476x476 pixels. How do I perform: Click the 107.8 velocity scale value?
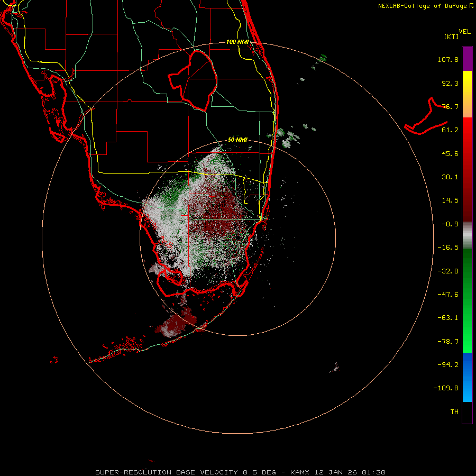[x=448, y=59]
